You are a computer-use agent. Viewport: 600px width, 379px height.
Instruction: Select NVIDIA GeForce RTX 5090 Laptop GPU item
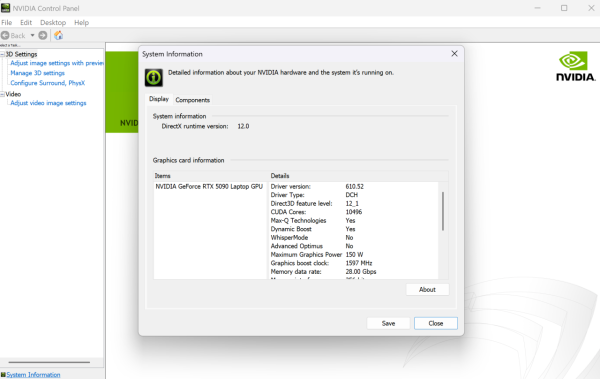coord(209,186)
